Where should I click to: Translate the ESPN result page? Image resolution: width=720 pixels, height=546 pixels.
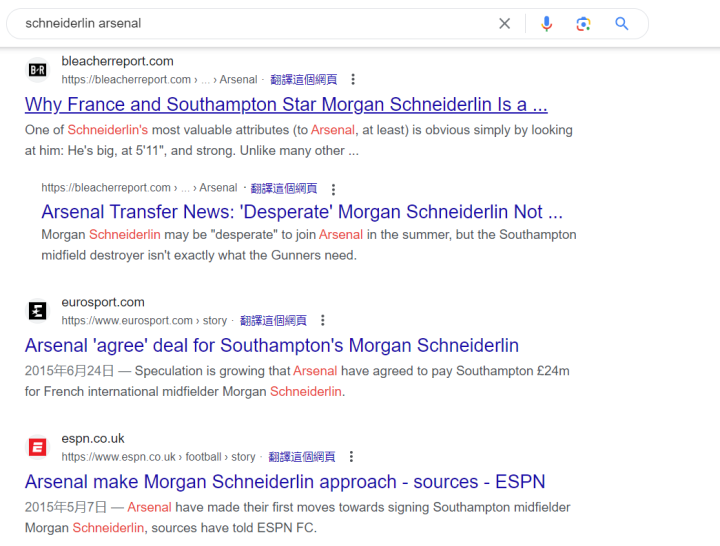click(x=302, y=457)
